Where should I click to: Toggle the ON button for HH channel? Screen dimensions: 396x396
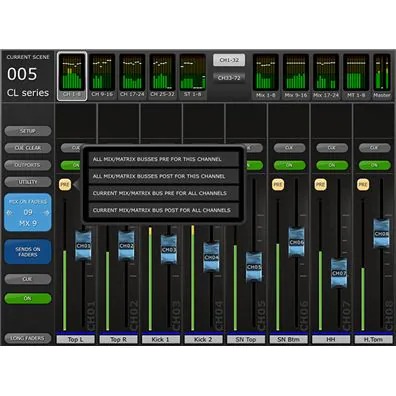click(332, 165)
